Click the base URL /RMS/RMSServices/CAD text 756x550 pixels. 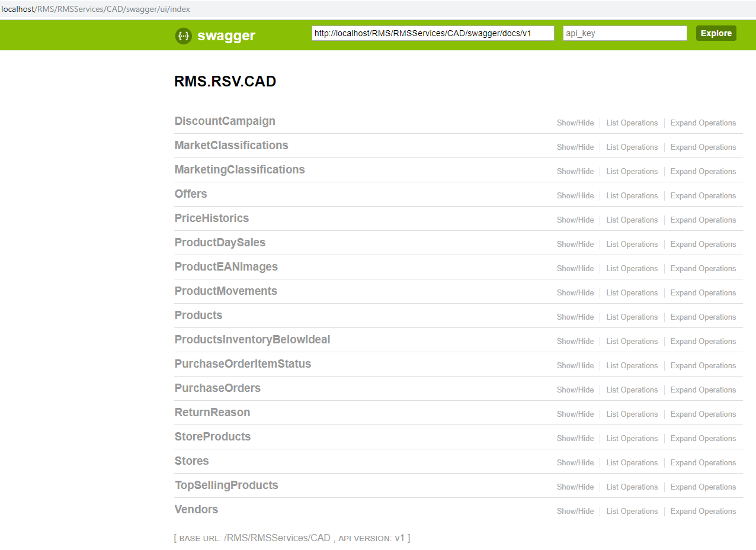click(x=277, y=538)
